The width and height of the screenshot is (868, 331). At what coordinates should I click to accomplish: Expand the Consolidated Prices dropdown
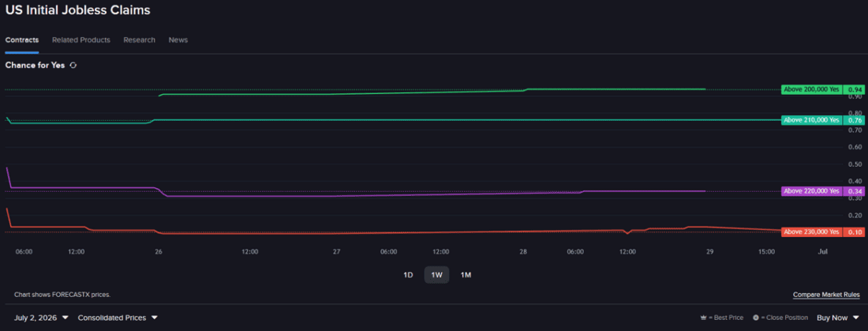118,318
